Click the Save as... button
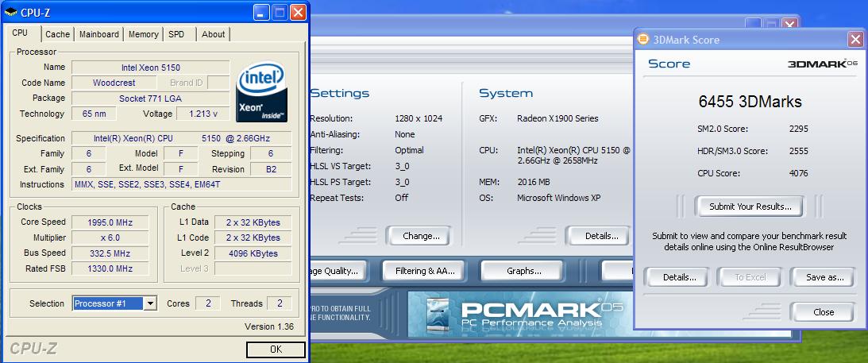868x363 pixels. [825, 277]
